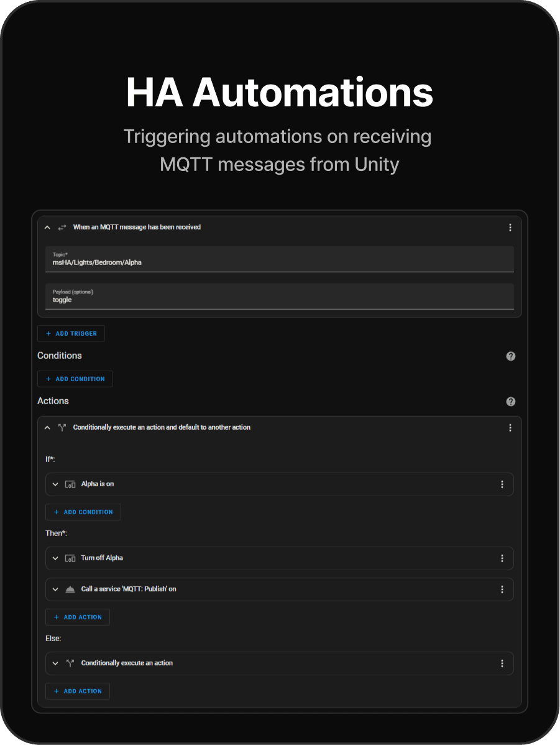
Task: Click the "Call a service 'MQTT: Publish' on" label
Action: point(129,589)
